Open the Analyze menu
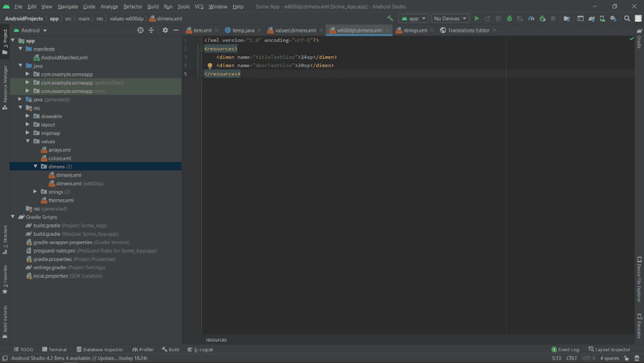Image resolution: width=644 pixels, height=363 pixels. pos(109,6)
